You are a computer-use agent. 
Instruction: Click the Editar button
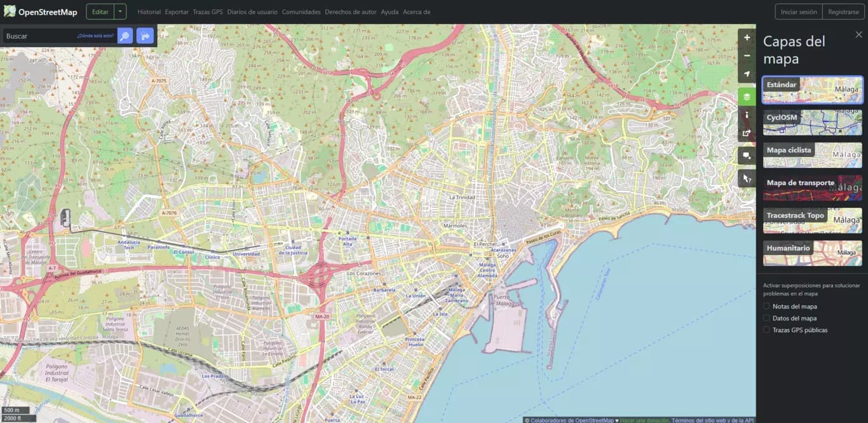coord(100,11)
